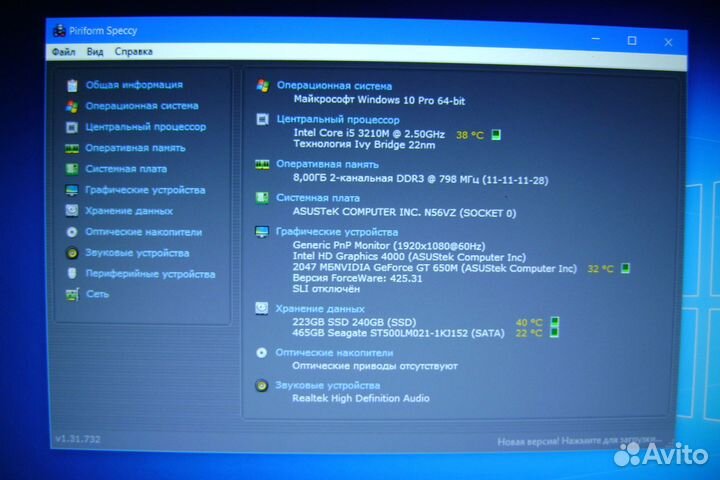
Task: Open the Вид menu
Action: [x=95, y=52]
